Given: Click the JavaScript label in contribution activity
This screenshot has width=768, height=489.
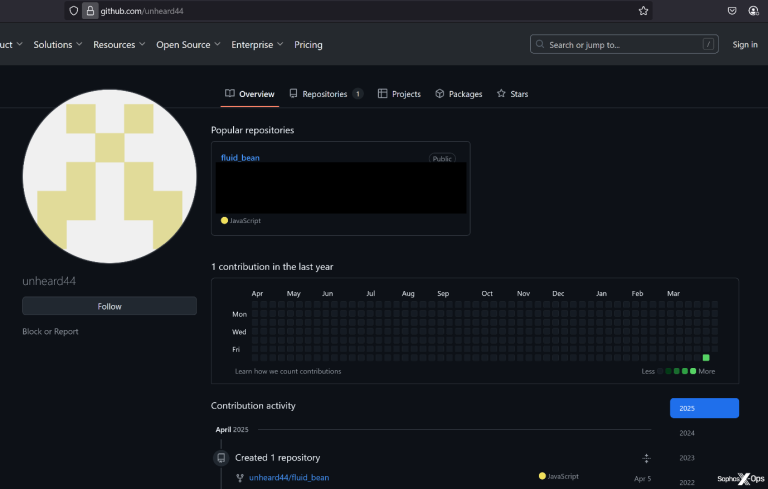Looking at the screenshot, I should 563,476.
